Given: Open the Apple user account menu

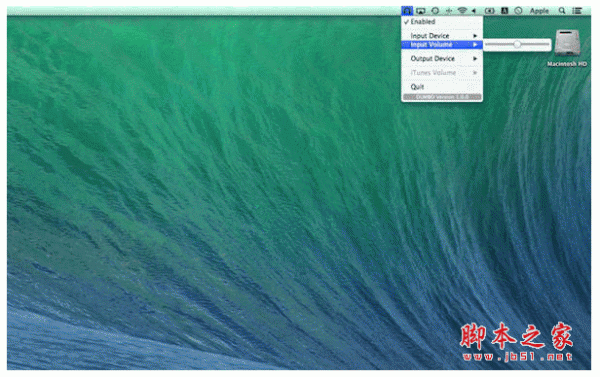Looking at the screenshot, I should tap(539, 11).
